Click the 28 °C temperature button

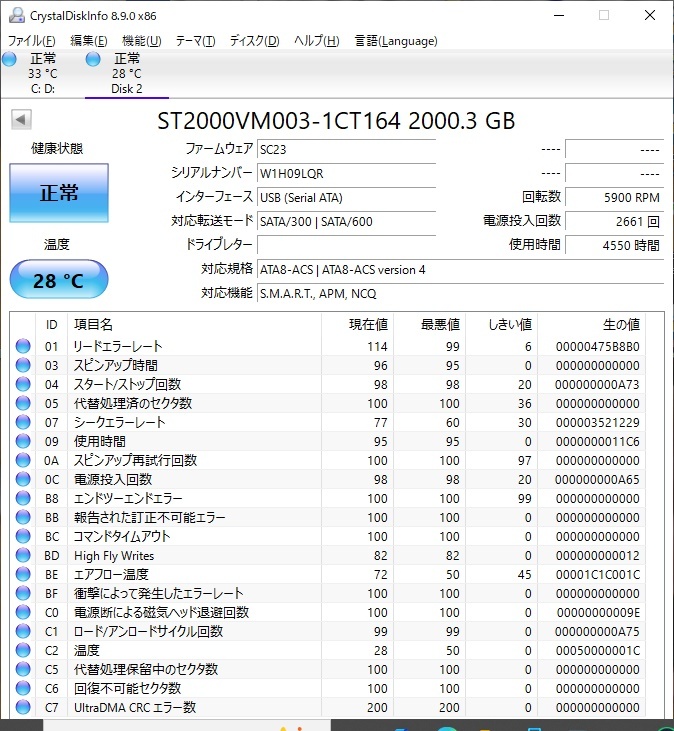click(59, 280)
